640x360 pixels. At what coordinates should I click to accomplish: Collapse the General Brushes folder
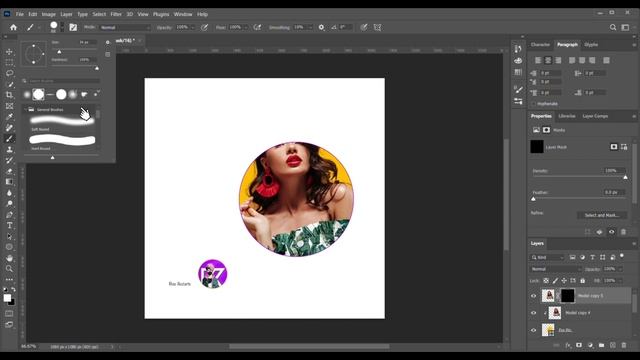pos(25,110)
